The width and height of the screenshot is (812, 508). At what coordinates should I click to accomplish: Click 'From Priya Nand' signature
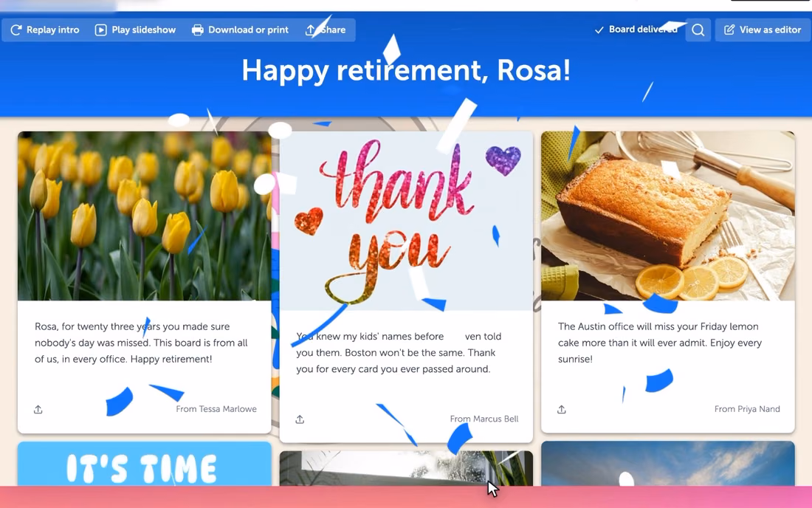tap(747, 409)
